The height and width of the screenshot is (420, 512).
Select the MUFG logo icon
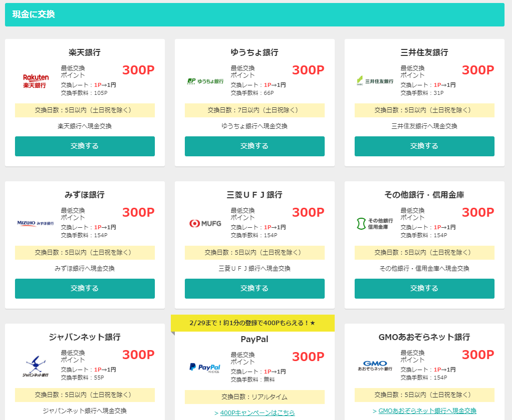(206, 223)
